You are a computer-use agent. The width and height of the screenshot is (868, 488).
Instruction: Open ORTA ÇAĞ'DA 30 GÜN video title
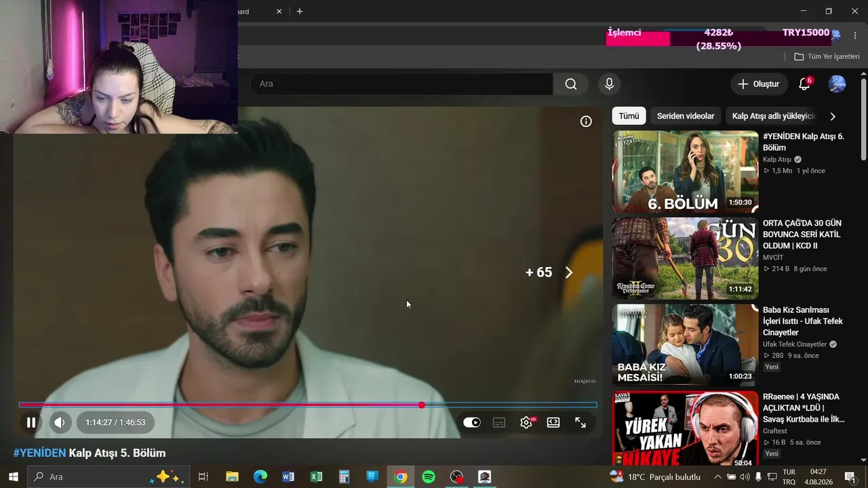coord(802,235)
